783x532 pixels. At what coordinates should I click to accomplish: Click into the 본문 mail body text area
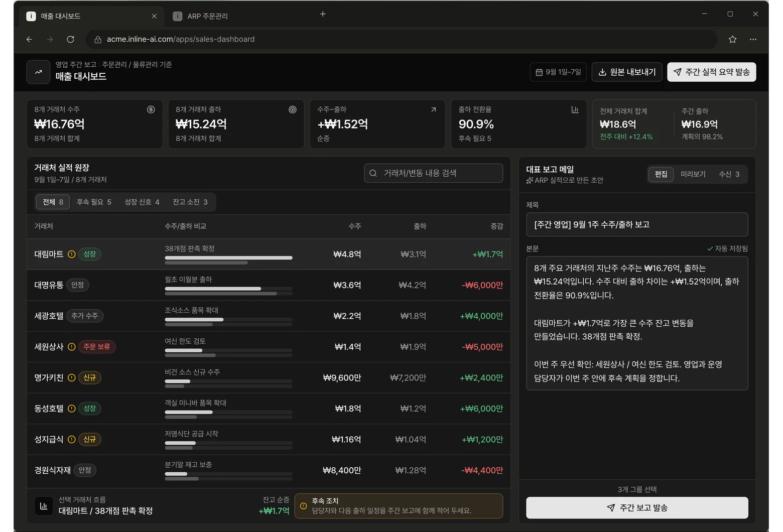tap(637, 323)
